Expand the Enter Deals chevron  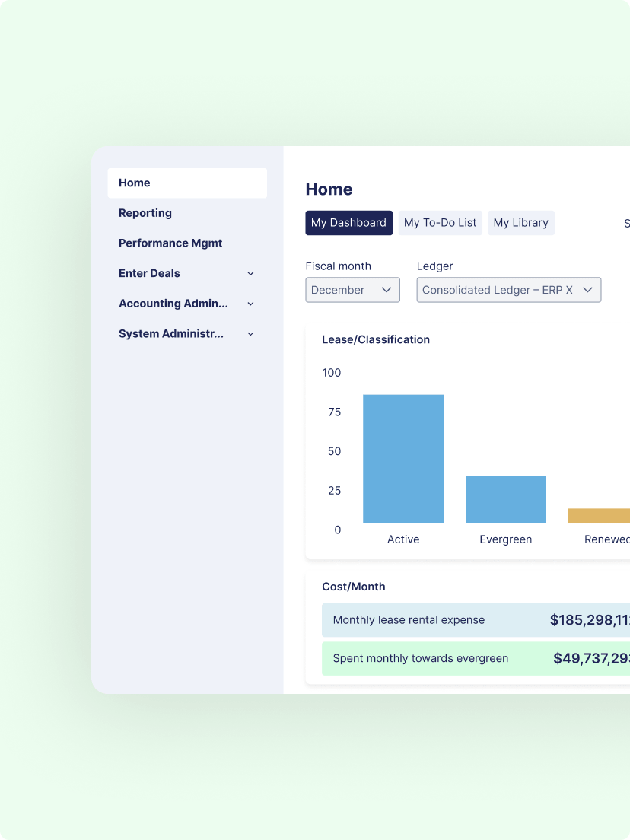coord(250,274)
